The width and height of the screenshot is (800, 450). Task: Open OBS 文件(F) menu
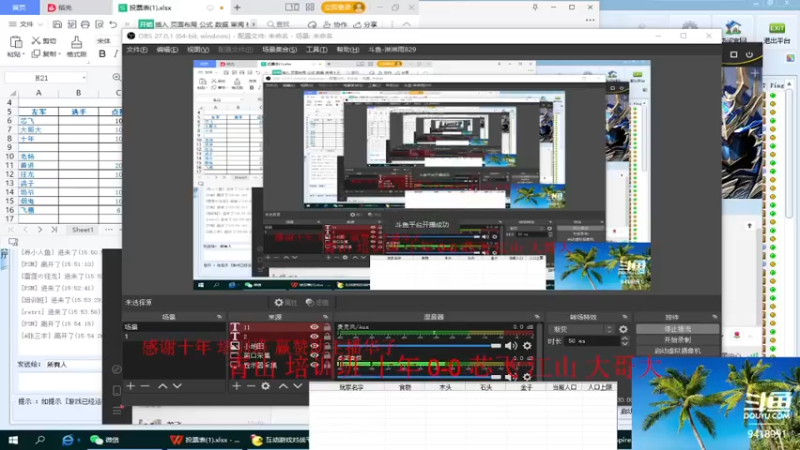click(137, 49)
